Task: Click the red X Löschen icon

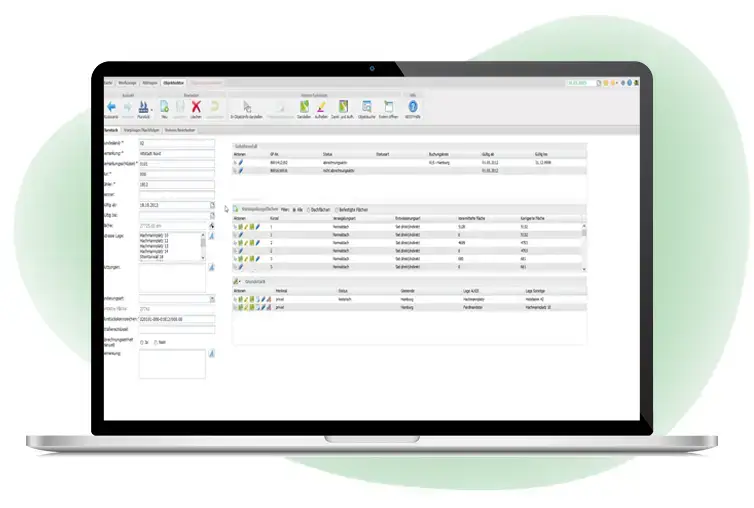Action: pyautogui.click(x=197, y=106)
